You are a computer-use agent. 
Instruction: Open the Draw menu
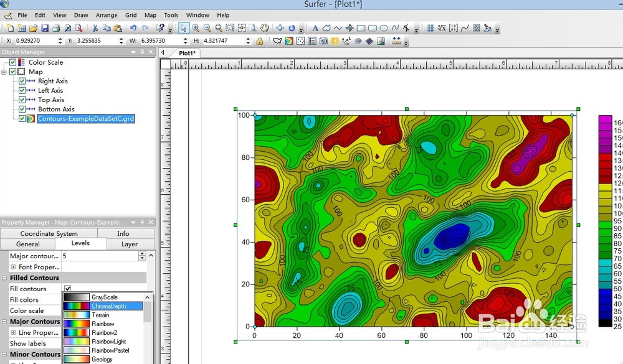coord(81,15)
